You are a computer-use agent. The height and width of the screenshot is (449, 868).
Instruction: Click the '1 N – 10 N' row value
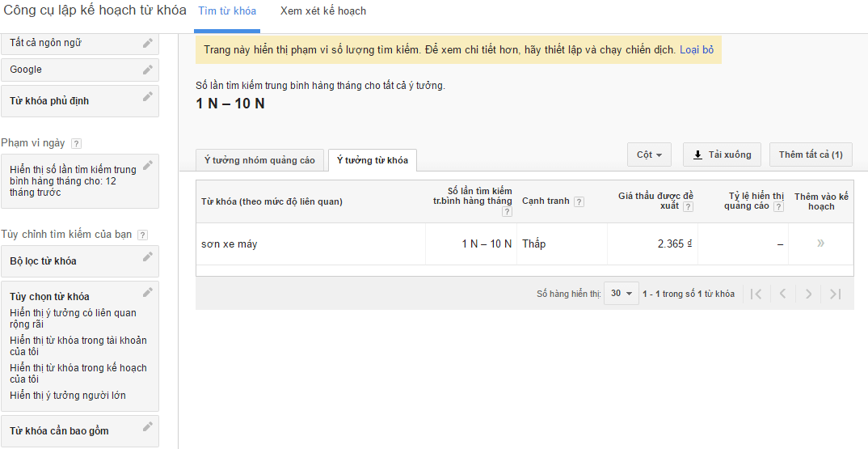pyautogui.click(x=487, y=244)
